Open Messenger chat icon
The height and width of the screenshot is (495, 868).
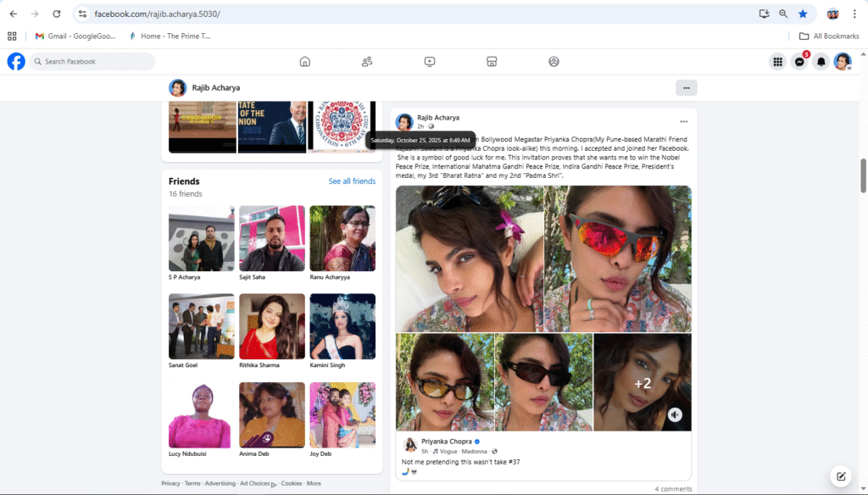pos(798,62)
